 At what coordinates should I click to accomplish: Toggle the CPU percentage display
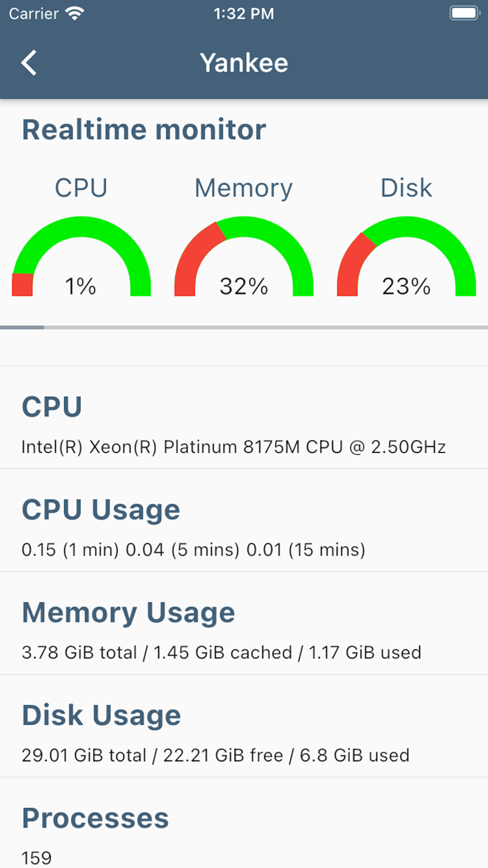point(82,286)
